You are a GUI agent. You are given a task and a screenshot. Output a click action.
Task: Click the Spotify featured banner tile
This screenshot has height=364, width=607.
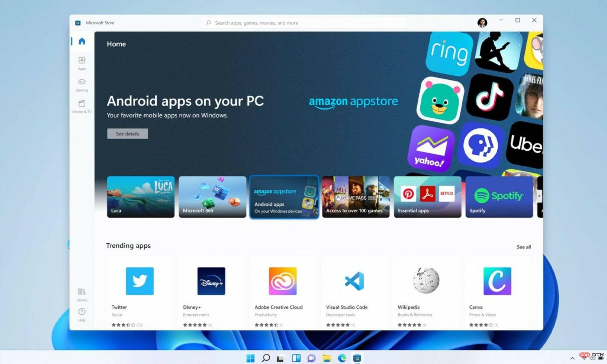click(500, 196)
